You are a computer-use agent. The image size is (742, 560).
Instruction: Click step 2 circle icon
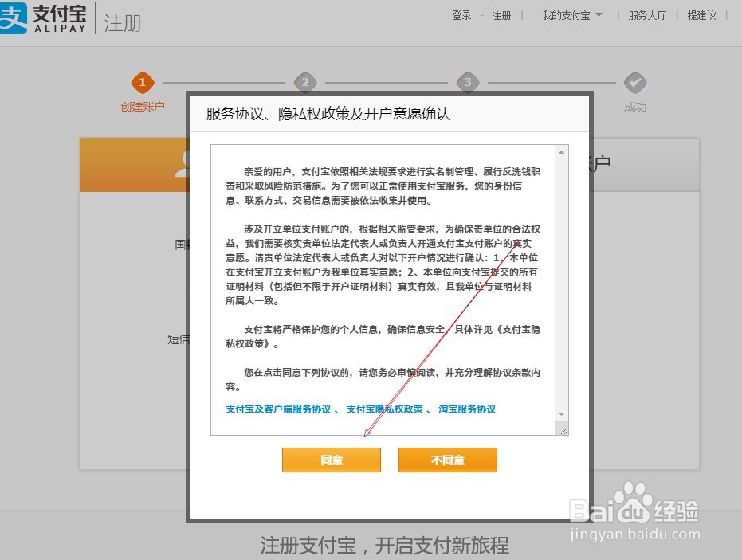(x=305, y=83)
